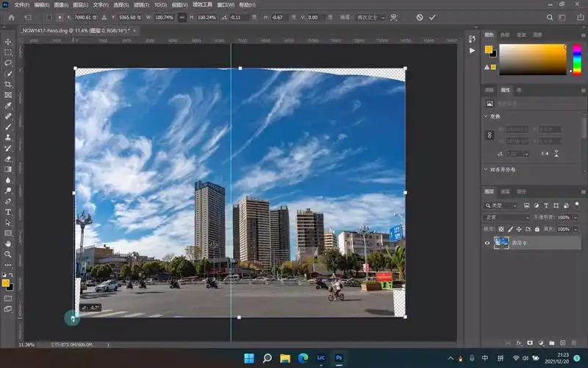Switch to the Channels (通道) tab
Screen dimensions: 588x368
(504, 191)
